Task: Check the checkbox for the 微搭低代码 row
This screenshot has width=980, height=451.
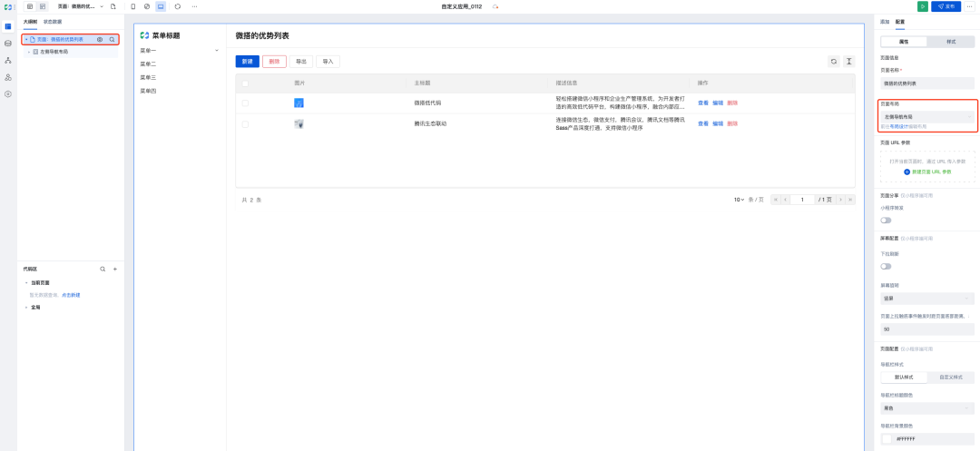Action: pos(245,103)
